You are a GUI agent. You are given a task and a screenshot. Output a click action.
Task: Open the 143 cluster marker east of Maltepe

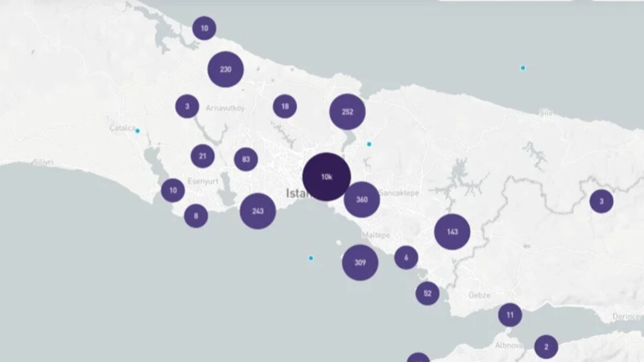[x=453, y=232]
